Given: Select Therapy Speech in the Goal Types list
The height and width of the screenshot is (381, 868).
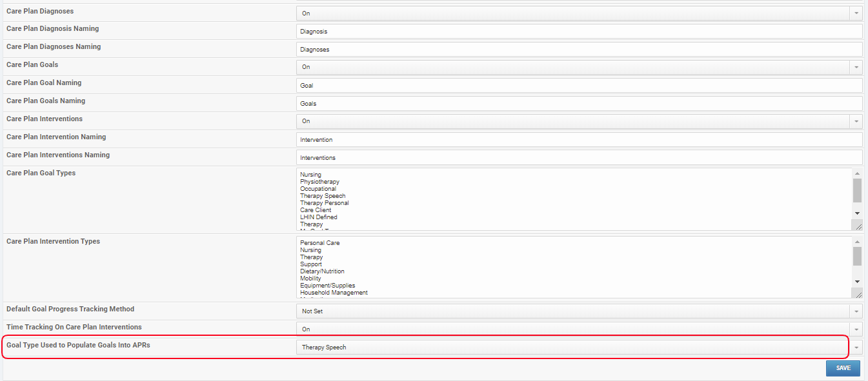Looking at the screenshot, I should click(x=323, y=195).
